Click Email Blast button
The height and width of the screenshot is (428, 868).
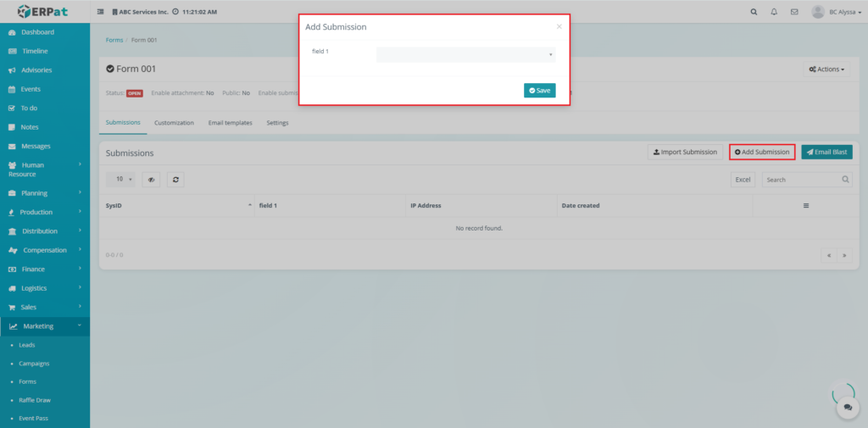pyautogui.click(x=827, y=152)
